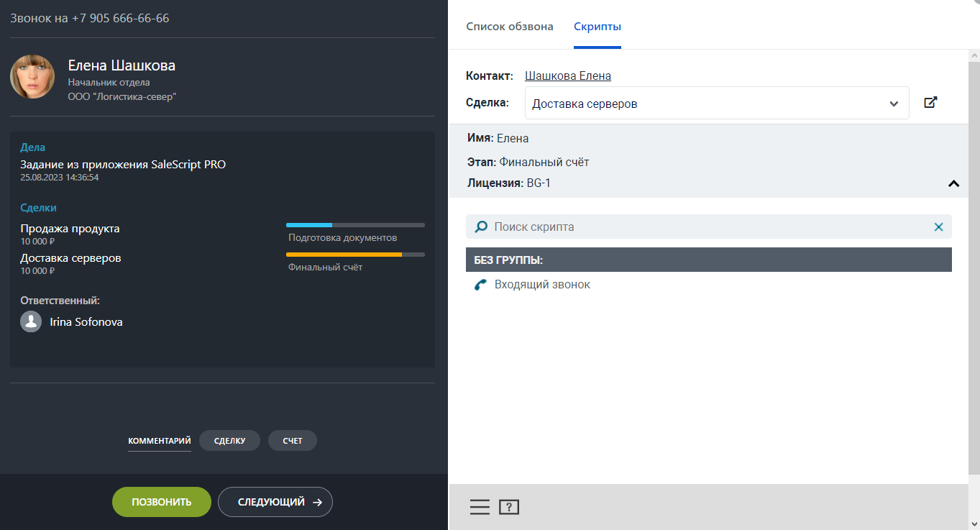Viewport: 980px width, 530px height.
Task: Click the Финальный счёт progress bar
Action: (x=355, y=255)
